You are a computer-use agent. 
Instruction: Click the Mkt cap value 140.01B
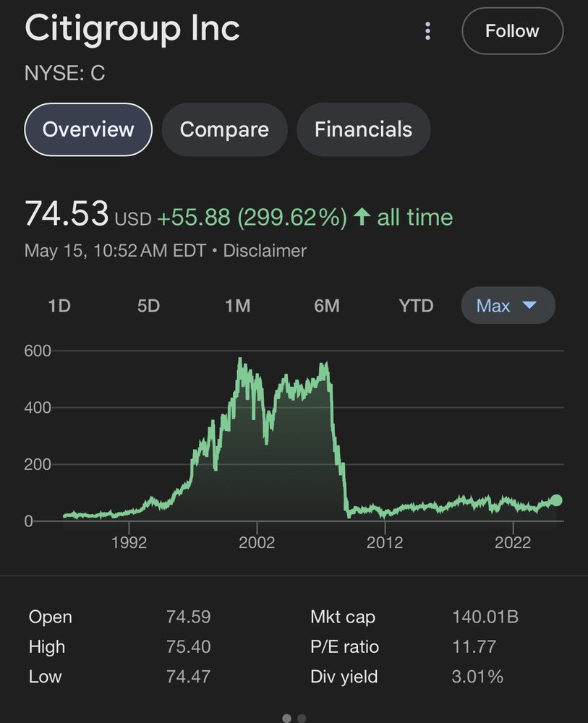[x=485, y=617]
